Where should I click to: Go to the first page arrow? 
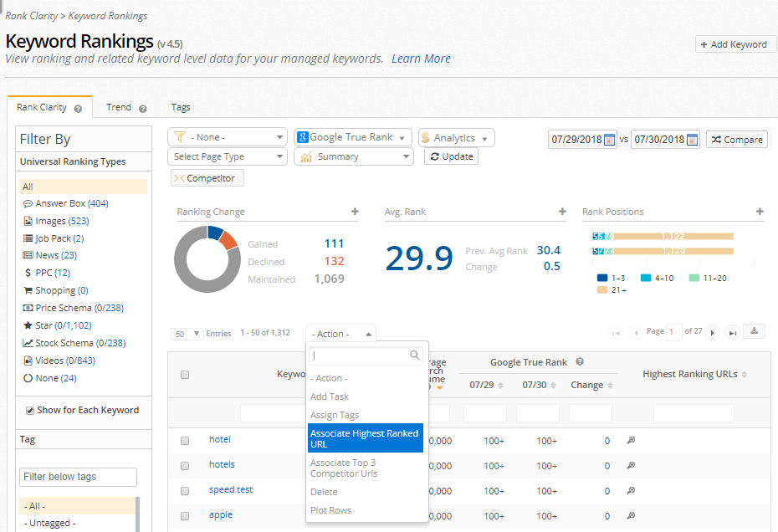616,333
